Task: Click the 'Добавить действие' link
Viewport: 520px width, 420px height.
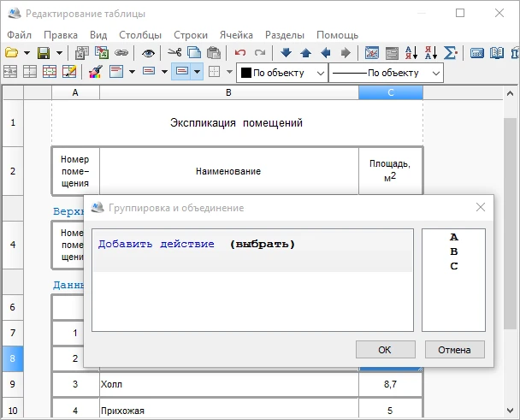Action: coord(157,245)
